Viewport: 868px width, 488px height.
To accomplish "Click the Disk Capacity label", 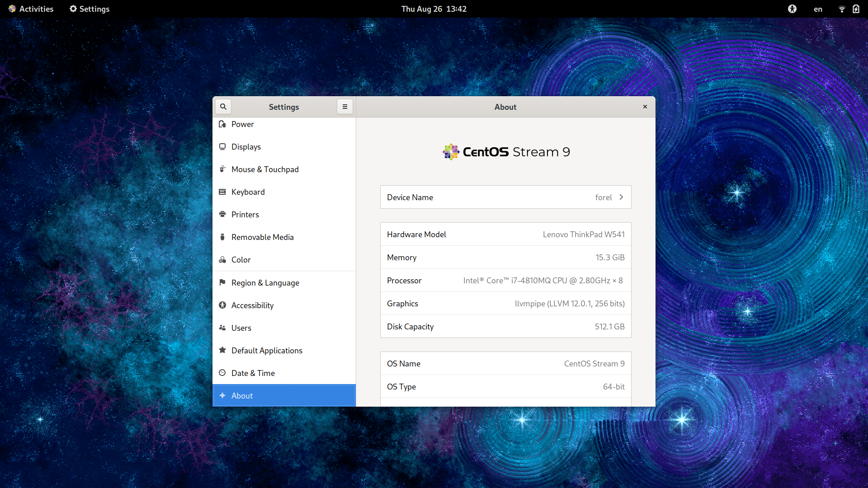I will pos(410,327).
